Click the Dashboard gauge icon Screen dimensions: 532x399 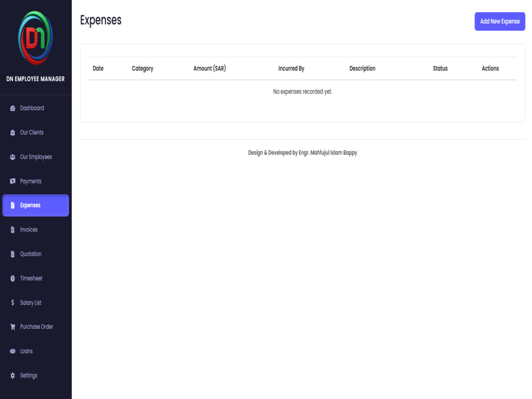13,108
